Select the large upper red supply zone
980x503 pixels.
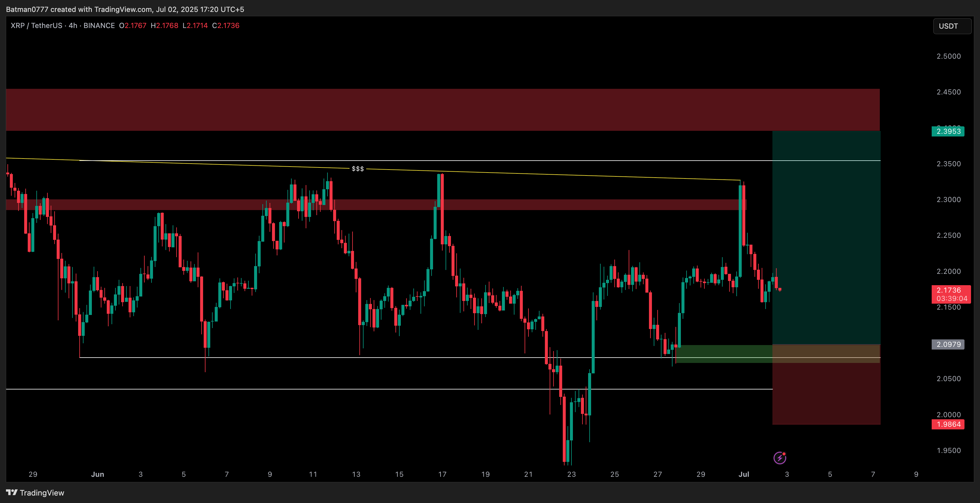coord(443,110)
